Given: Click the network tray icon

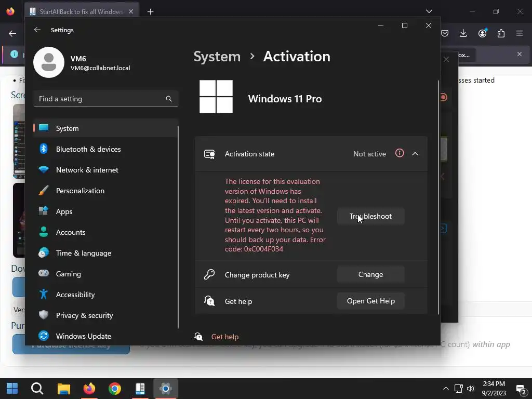Looking at the screenshot, I should click(459, 389).
